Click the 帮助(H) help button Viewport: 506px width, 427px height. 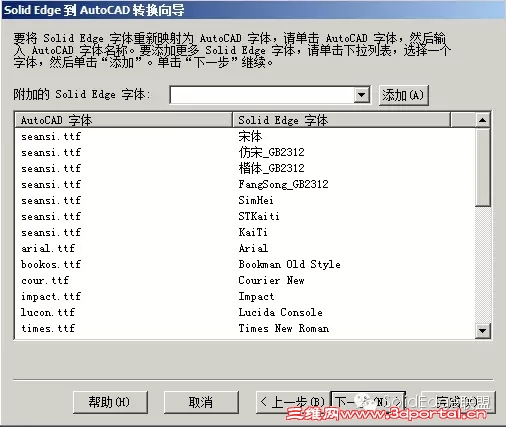pos(110,402)
